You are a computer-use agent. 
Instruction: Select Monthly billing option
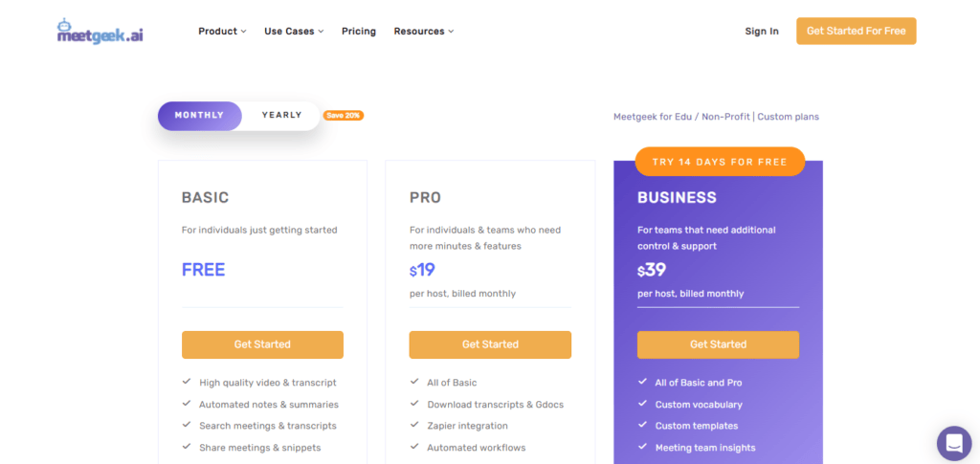click(x=199, y=116)
